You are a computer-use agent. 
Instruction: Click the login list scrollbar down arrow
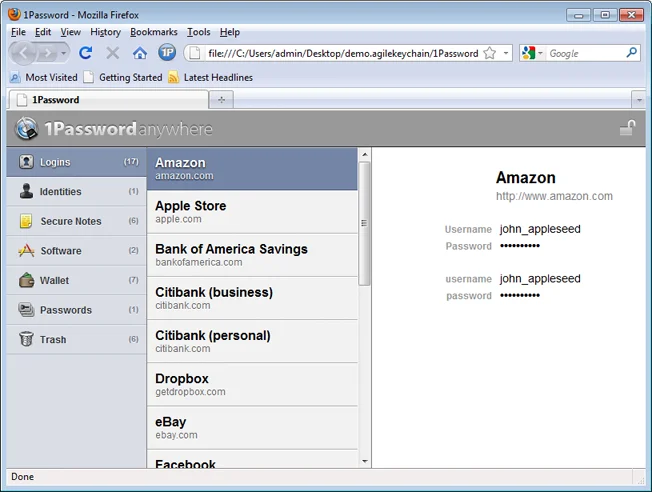[x=365, y=461]
